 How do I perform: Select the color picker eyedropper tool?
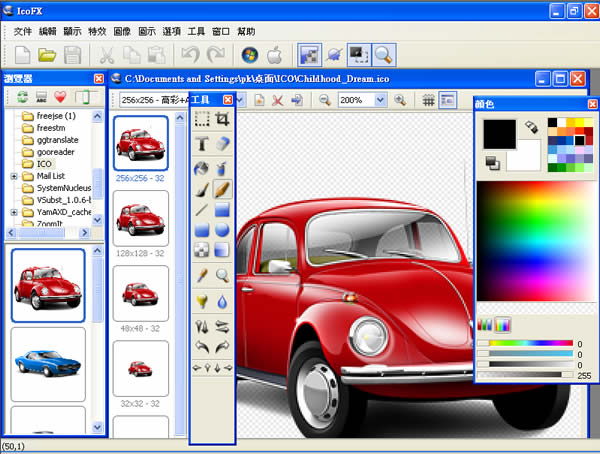click(201, 275)
